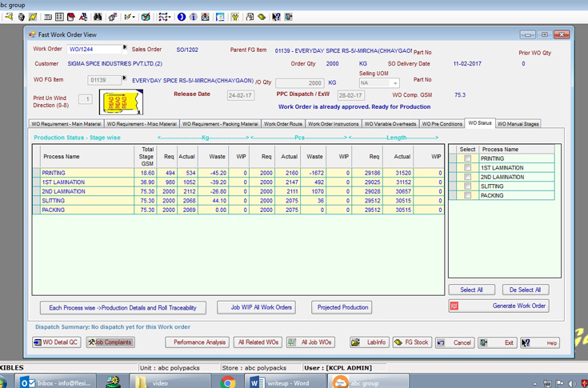Click the lookup arrow beside Work Order field
Viewport: 588px width, 388px height.
pos(125,49)
